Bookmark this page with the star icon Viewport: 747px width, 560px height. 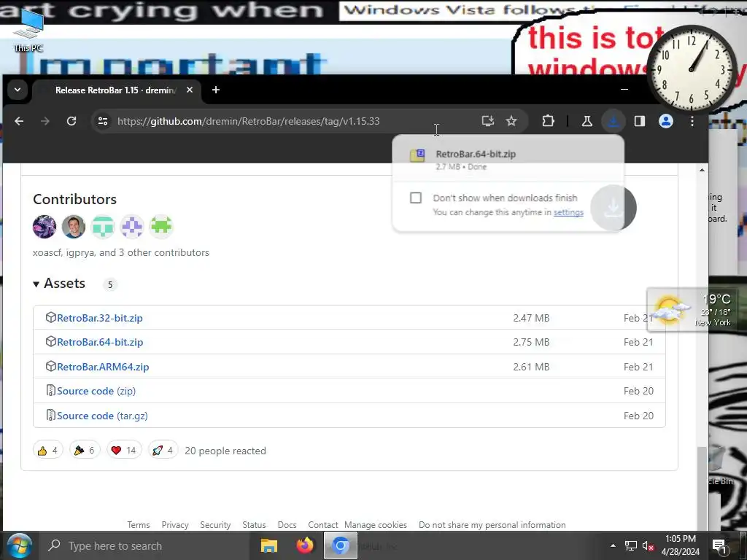coord(511,121)
